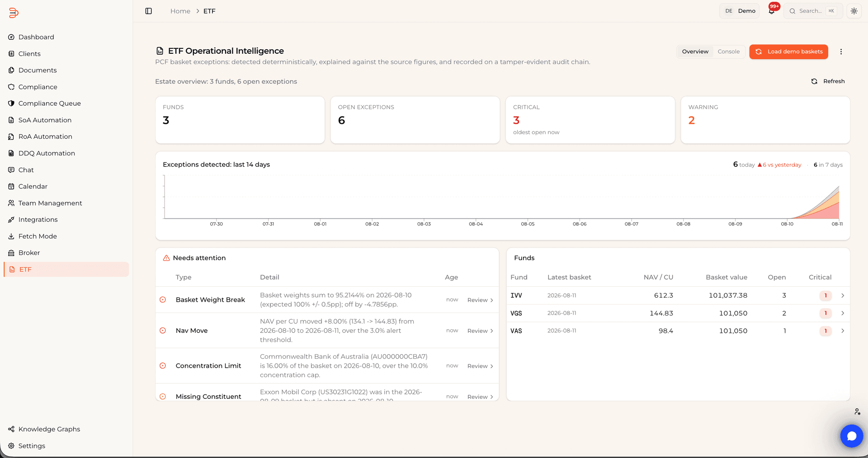Click the Fetch Mode download icon
This screenshot has width=868, height=458.
[11, 236]
